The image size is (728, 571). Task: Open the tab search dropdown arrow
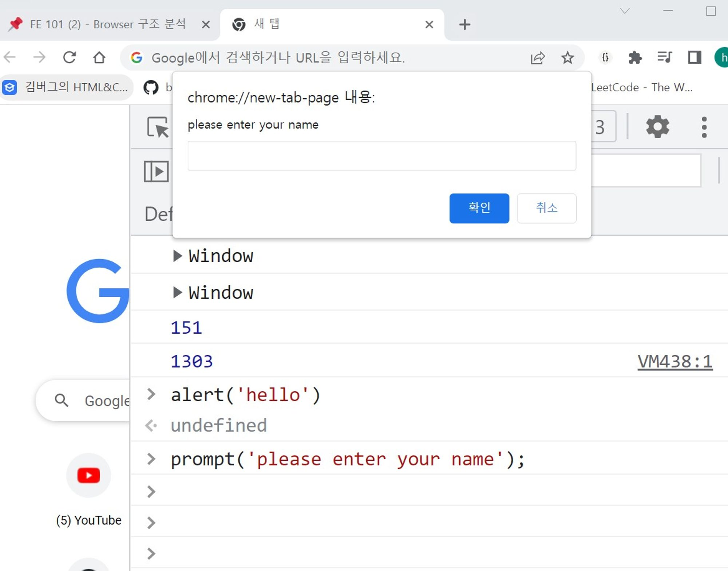pos(625,11)
